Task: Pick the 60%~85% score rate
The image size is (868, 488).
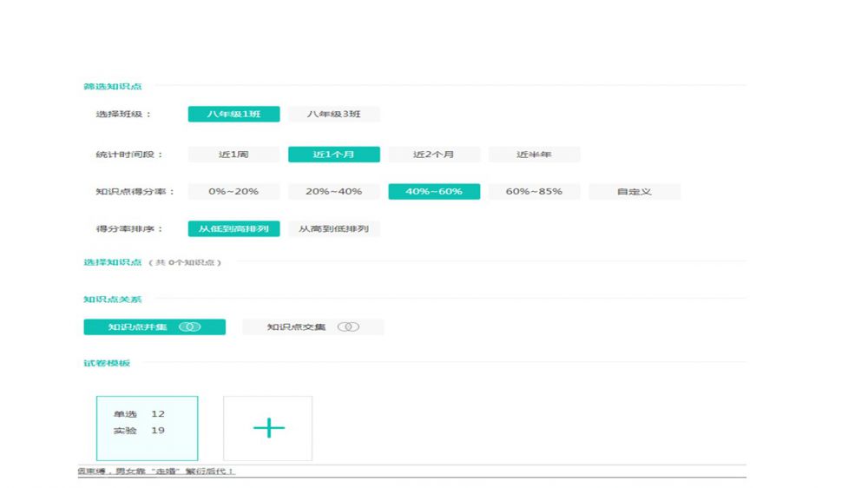Action: click(534, 192)
